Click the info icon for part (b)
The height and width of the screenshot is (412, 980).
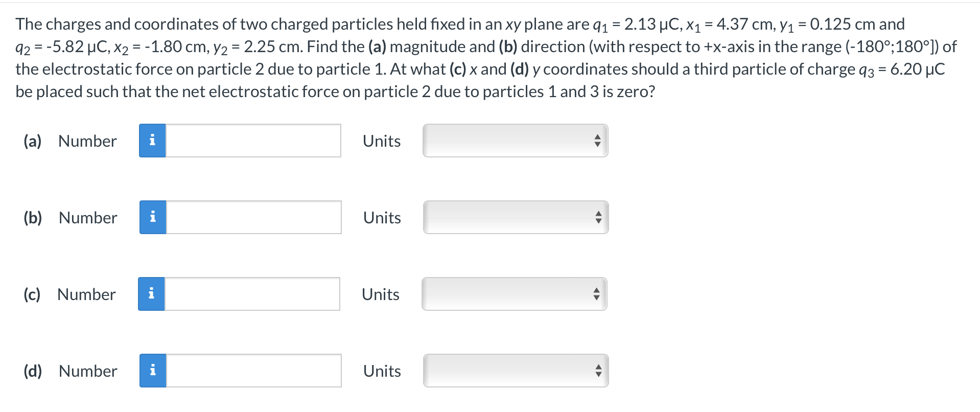coord(153,217)
